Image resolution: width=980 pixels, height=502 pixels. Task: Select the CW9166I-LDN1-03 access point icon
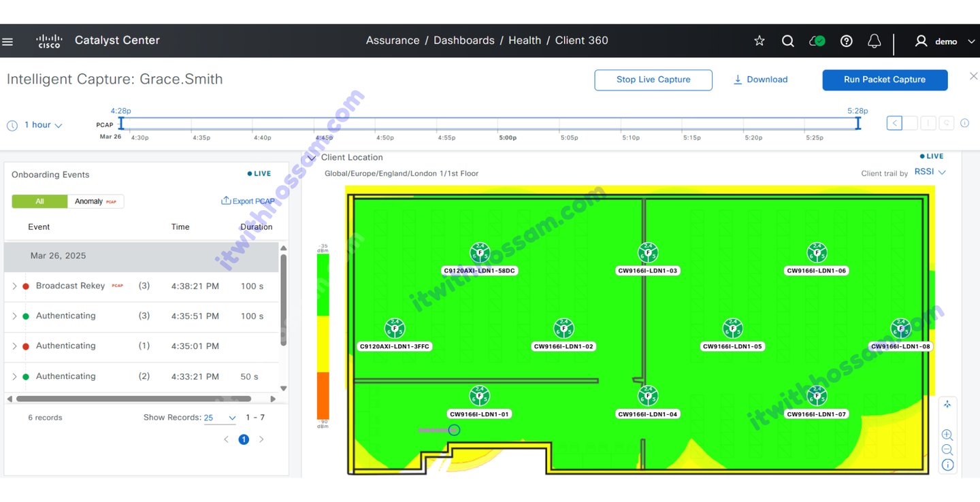click(648, 253)
